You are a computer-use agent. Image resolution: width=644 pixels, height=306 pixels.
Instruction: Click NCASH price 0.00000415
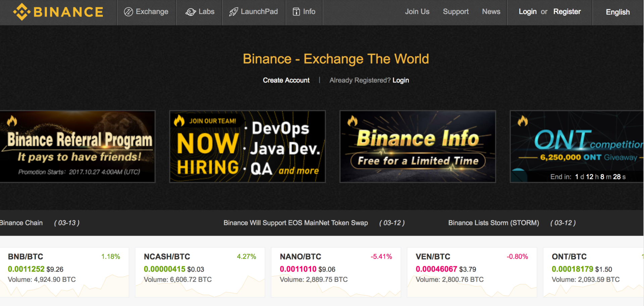pos(164,269)
